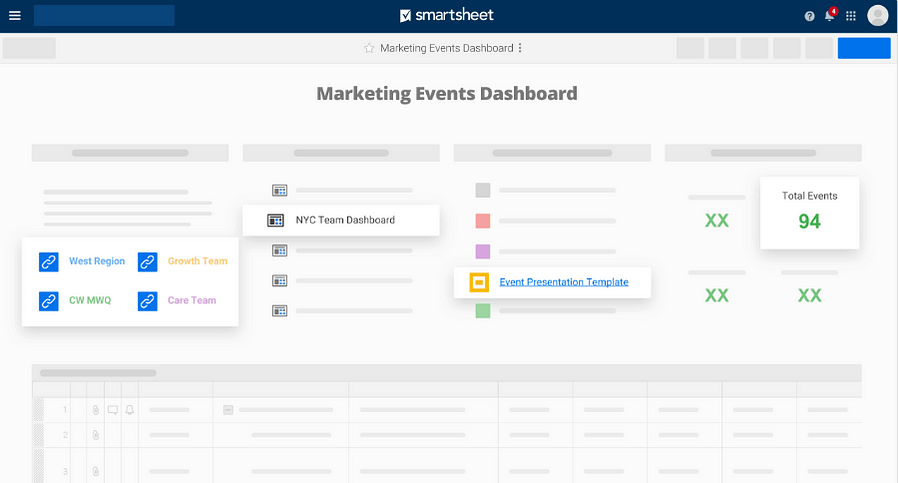Open the user profile avatar
Viewport: 898px width, 483px height.
(x=877, y=15)
